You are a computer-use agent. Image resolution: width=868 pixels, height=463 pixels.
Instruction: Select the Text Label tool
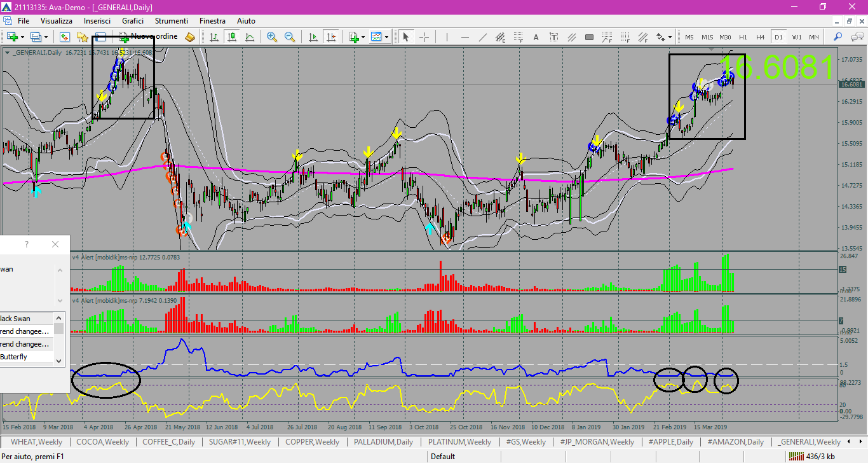(553, 37)
